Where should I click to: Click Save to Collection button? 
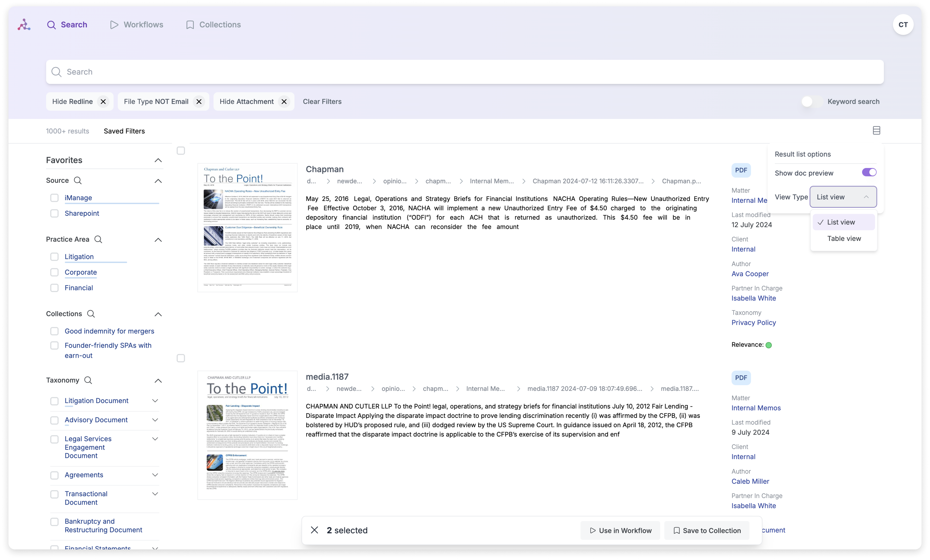tap(707, 530)
